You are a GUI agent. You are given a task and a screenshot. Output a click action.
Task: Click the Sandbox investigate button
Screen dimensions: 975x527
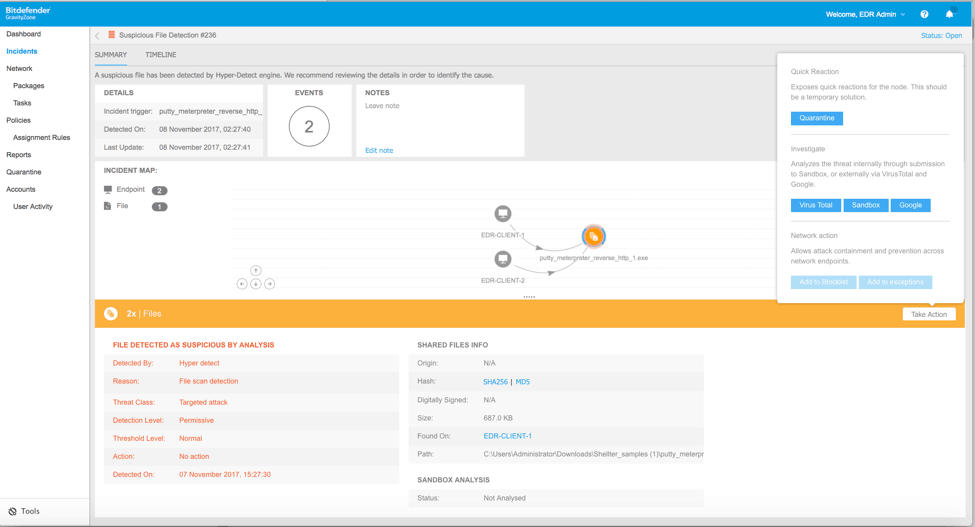866,205
